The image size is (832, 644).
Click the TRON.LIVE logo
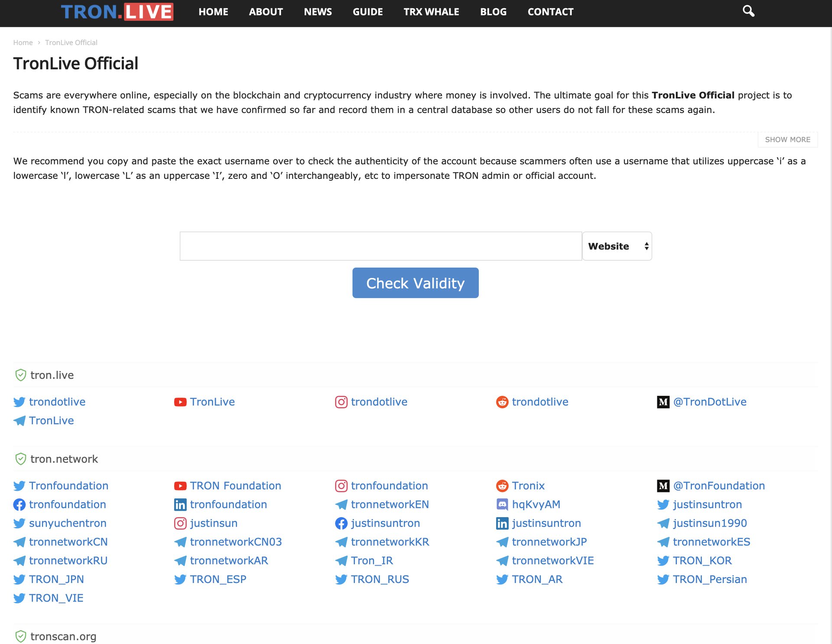pyautogui.click(x=117, y=12)
